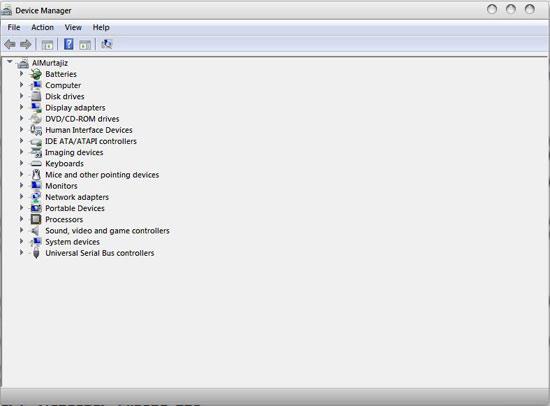Expand Universal Serial Bus controllers arrow

pyautogui.click(x=21, y=252)
